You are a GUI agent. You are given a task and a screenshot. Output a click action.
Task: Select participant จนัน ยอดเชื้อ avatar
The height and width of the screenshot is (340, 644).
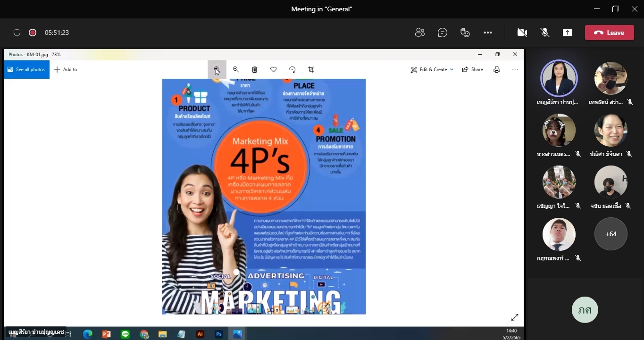click(611, 182)
